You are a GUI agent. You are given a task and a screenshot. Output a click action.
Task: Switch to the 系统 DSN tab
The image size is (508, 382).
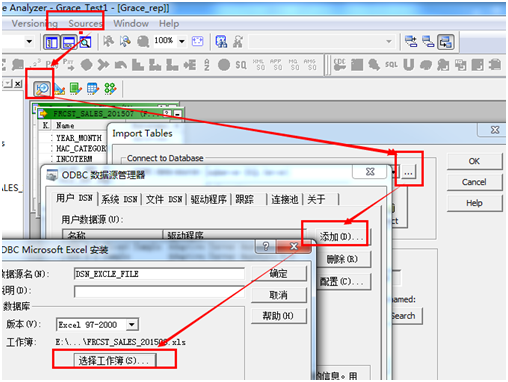[119, 199]
